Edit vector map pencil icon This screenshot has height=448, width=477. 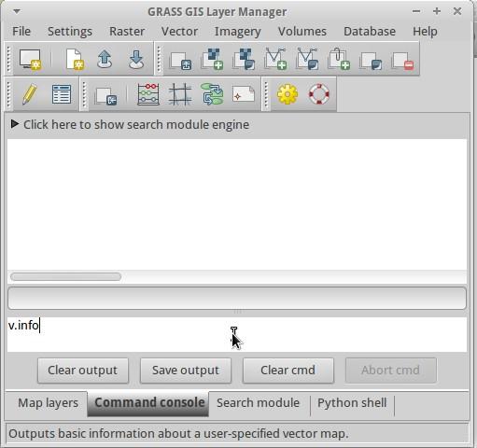[30, 94]
